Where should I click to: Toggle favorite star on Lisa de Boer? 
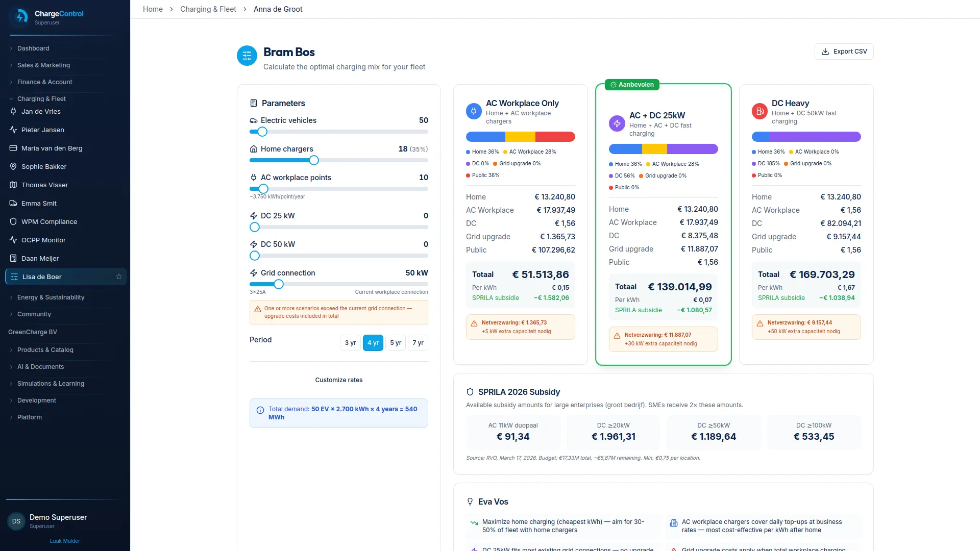tap(119, 277)
